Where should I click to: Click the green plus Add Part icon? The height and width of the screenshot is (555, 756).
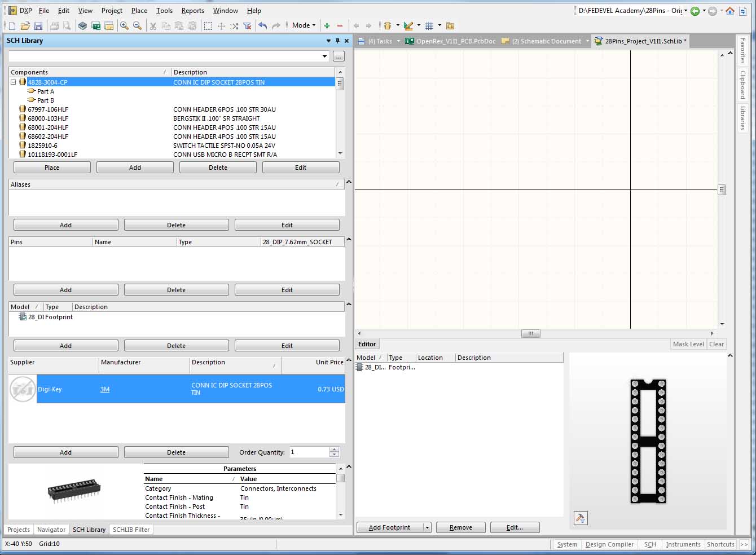click(x=327, y=26)
